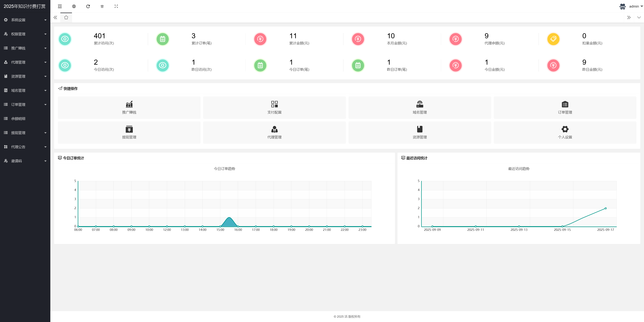Open the 支付配置 quick action tile
The width and height of the screenshot is (644, 322).
coord(274,108)
